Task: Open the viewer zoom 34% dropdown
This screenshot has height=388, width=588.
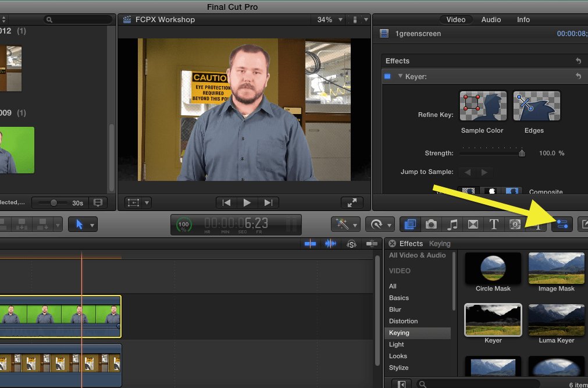Action: [328, 20]
